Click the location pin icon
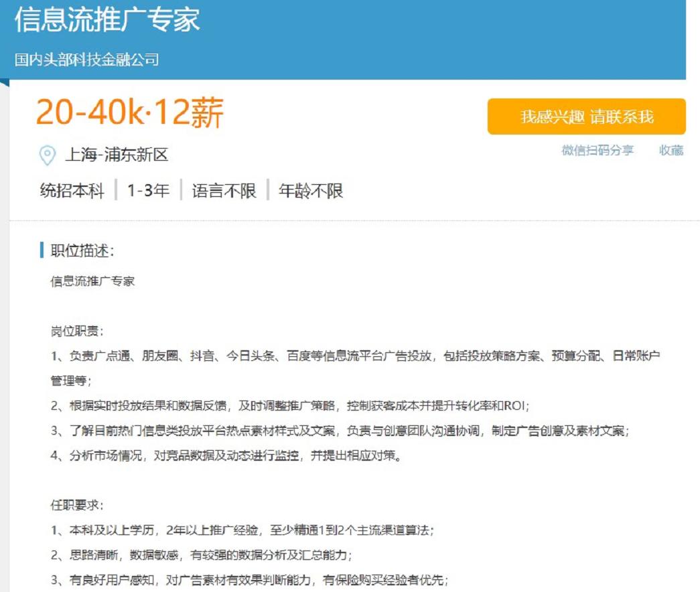This screenshot has height=592, width=700. 45,153
